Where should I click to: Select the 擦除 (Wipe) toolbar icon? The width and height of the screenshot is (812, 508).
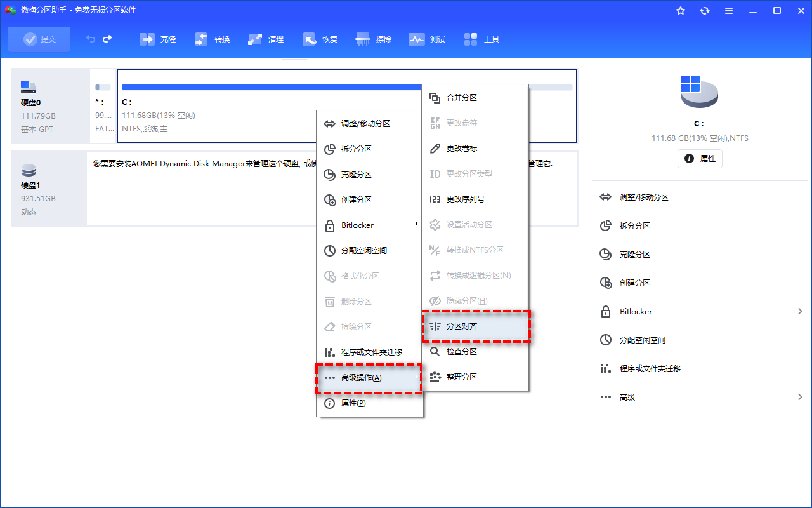coord(373,39)
